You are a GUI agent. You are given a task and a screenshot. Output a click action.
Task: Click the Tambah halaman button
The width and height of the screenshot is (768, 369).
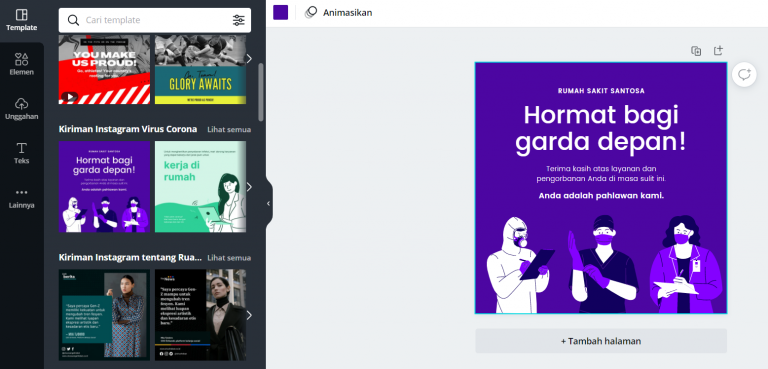pos(601,341)
